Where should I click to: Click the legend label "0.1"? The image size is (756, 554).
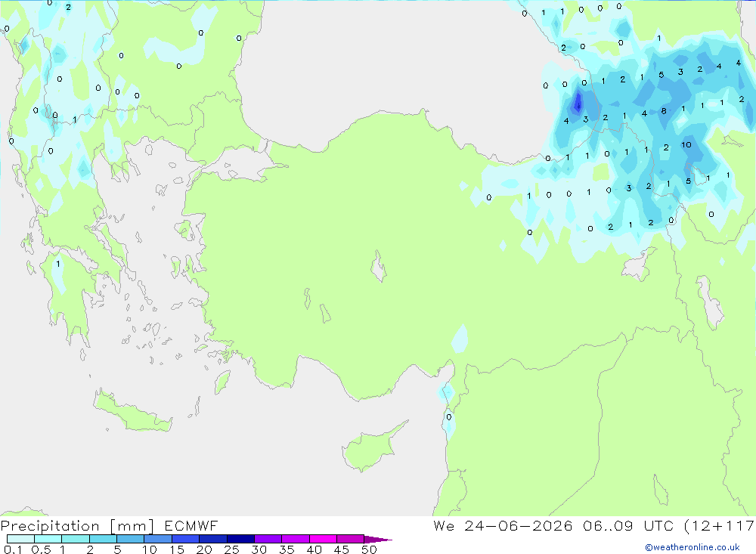(13, 549)
